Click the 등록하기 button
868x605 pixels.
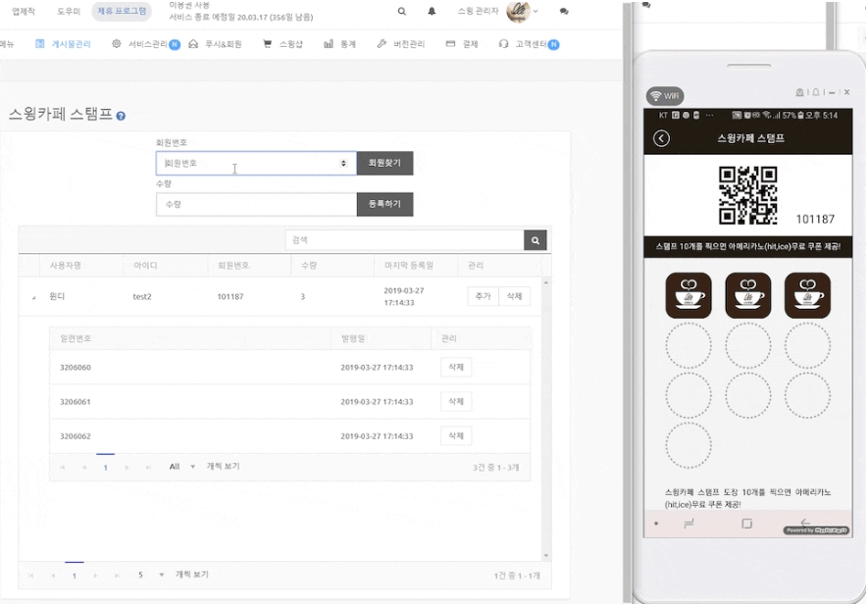384,204
